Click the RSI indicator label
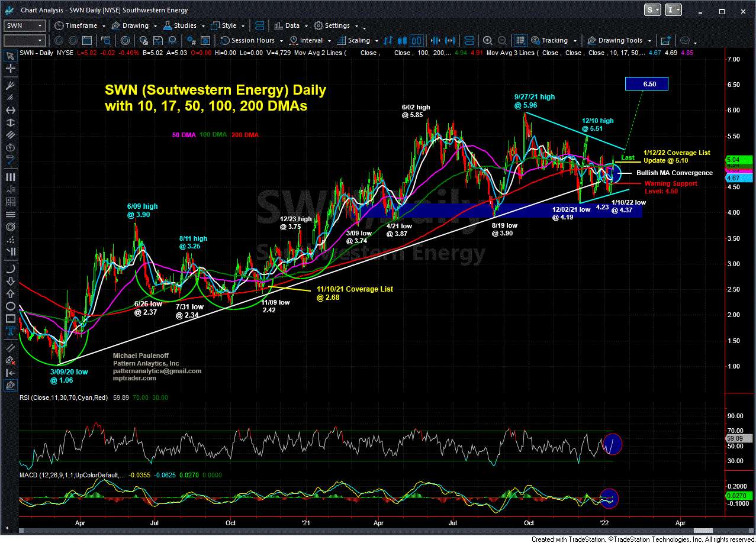 tap(64, 398)
